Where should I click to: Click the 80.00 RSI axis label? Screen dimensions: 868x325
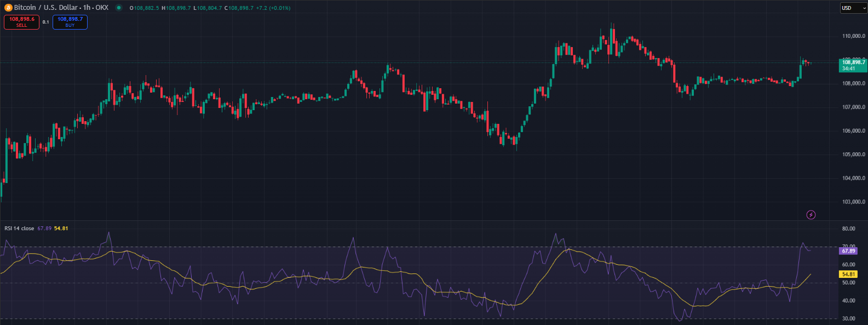pyautogui.click(x=848, y=229)
